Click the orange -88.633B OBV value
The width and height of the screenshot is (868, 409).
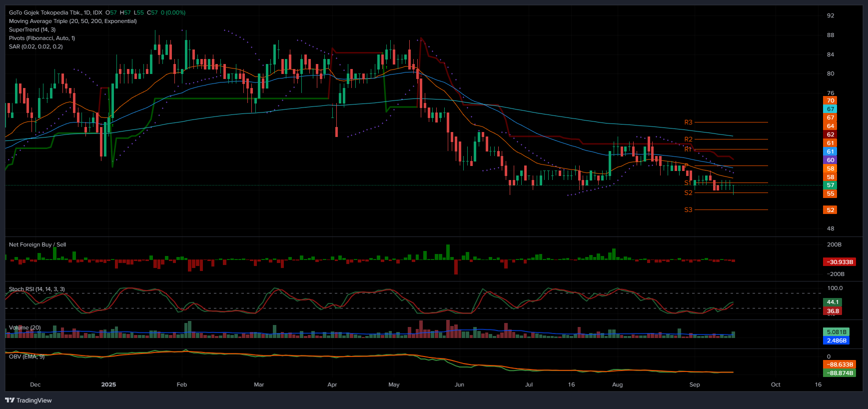(x=840, y=364)
